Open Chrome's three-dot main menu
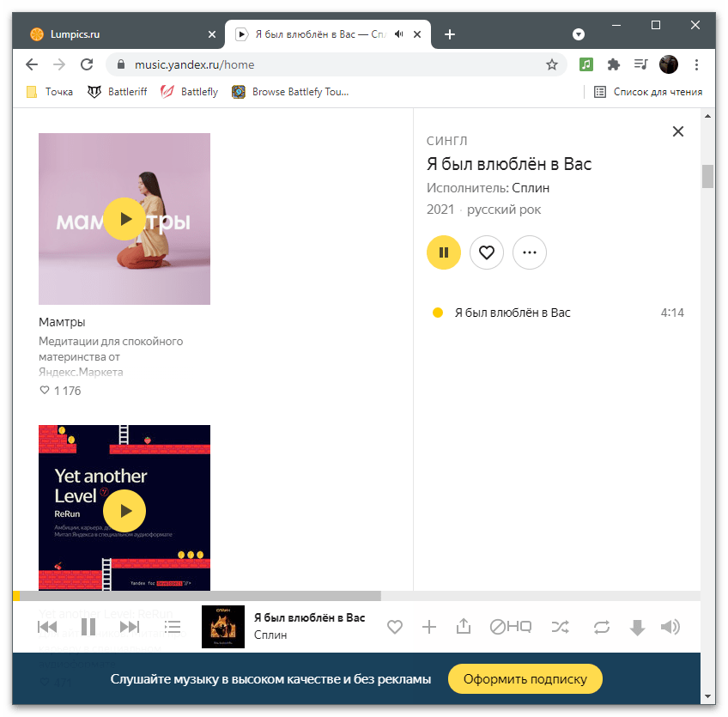 click(x=696, y=64)
